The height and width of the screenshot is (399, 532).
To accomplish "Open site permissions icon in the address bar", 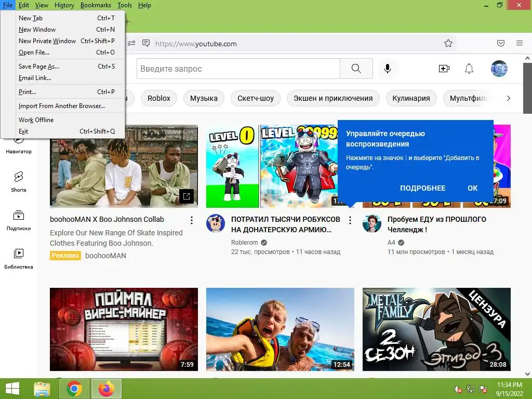I will (x=131, y=43).
